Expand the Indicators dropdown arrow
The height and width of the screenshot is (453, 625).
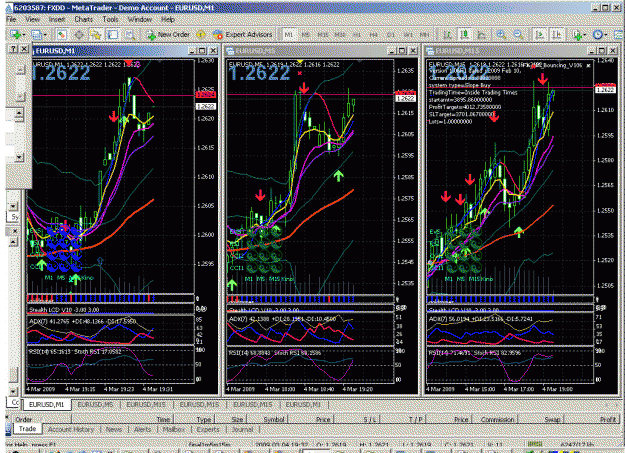[x=584, y=35]
